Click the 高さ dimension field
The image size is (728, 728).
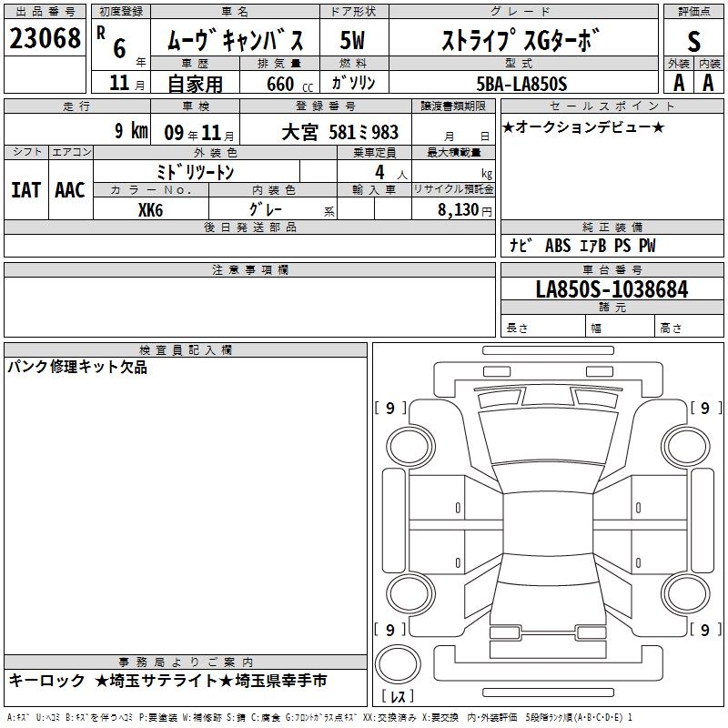[690, 328]
